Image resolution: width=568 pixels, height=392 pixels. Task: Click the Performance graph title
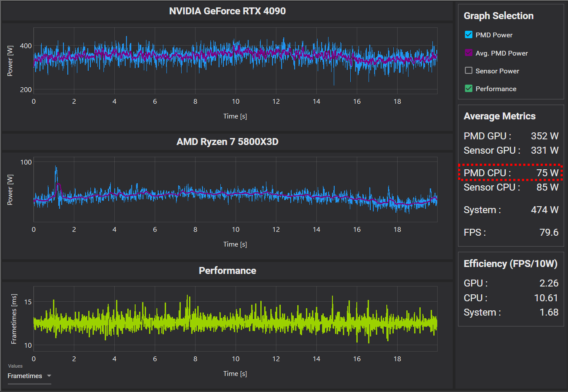pyautogui.click(x=227, y=270)
